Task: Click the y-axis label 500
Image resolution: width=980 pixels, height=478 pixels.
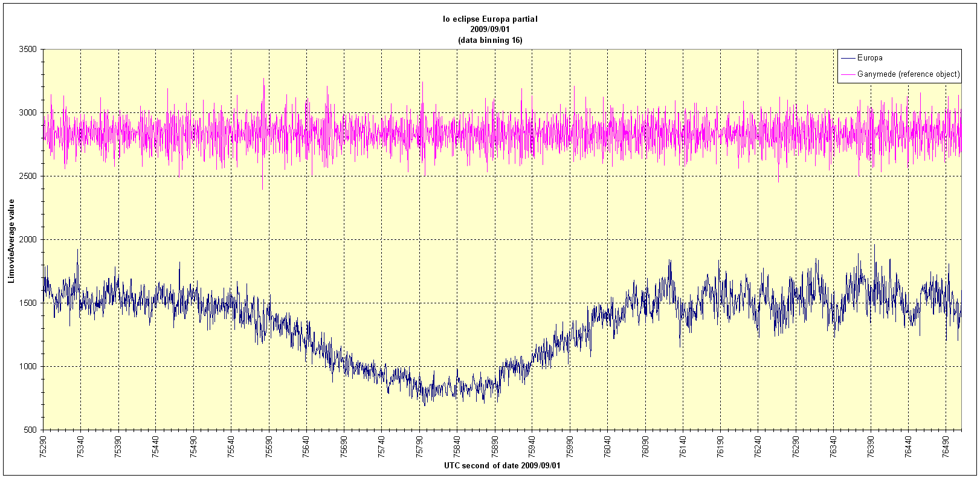Action: click(31, 430)
